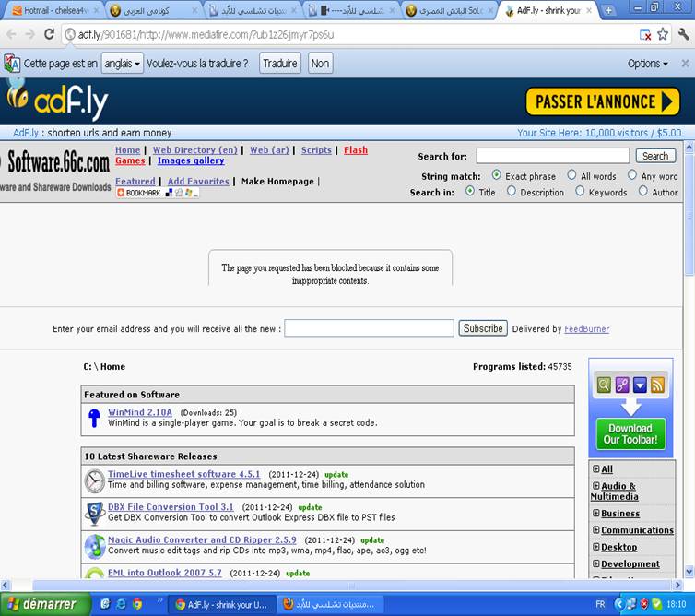Click the WinMind blue mushroom icon
695x616 pixels.
(x=94, y=418)
